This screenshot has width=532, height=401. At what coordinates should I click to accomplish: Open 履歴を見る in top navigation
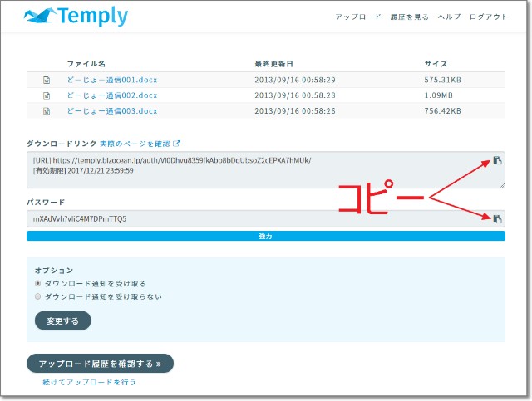tap(409, 17)
